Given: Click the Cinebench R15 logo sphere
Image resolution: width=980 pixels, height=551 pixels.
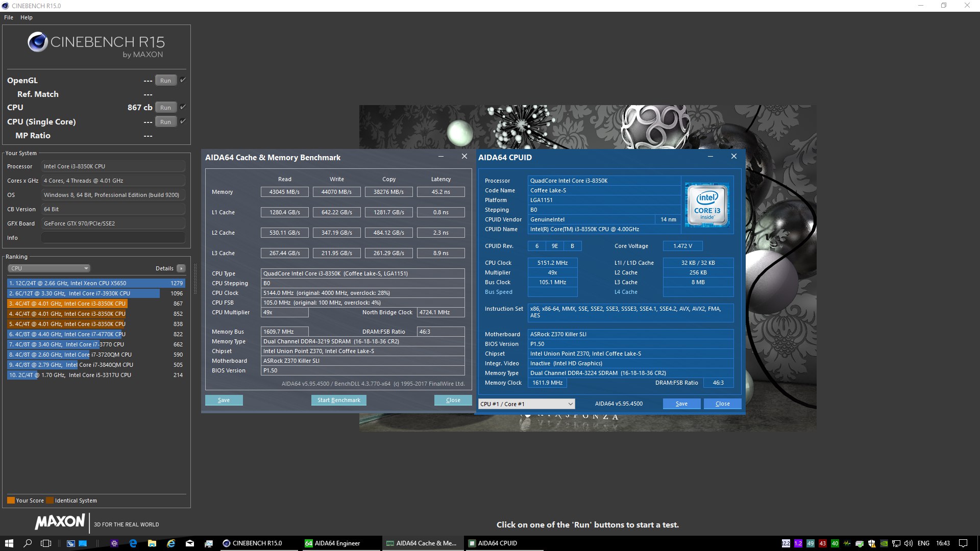Looking at the screenshot, I should (x=38, y=42).
